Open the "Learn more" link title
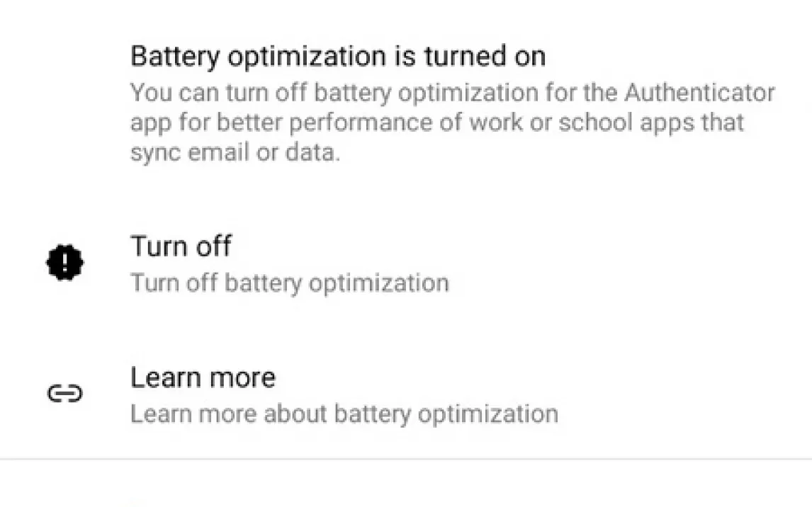Image resolution: width=812 pixels, height=507 pixels. coord(203,377)
